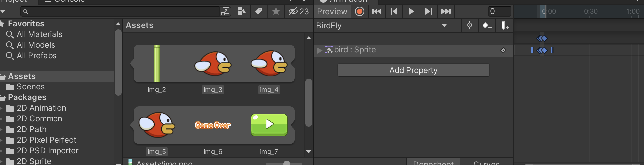The height and width of the screenshot is (165, 644).
Task: Expand the 2D PSD Importer folder
Action: coord(2,151)
